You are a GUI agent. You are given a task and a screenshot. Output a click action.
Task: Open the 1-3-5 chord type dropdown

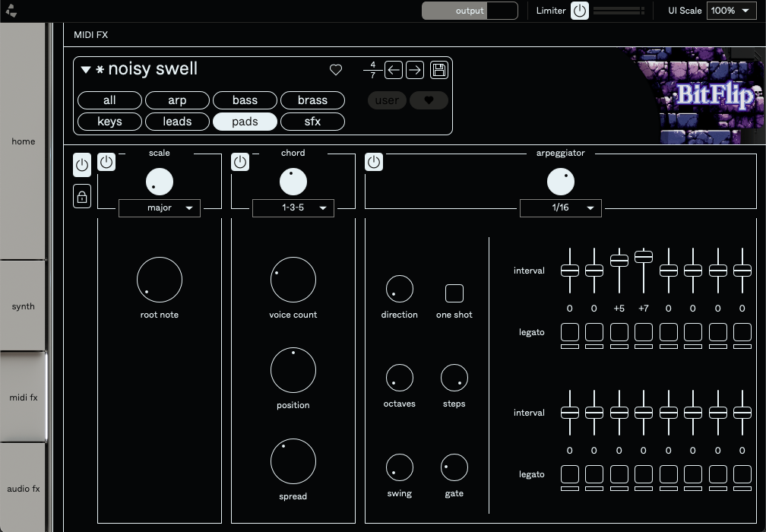[x=293, y=207]
